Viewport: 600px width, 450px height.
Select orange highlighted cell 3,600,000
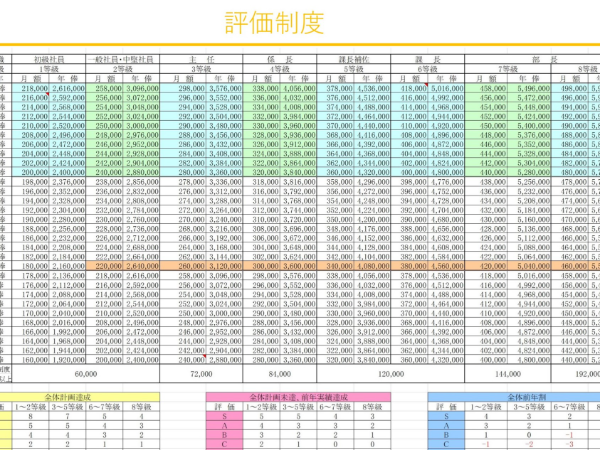click(298, 266)
